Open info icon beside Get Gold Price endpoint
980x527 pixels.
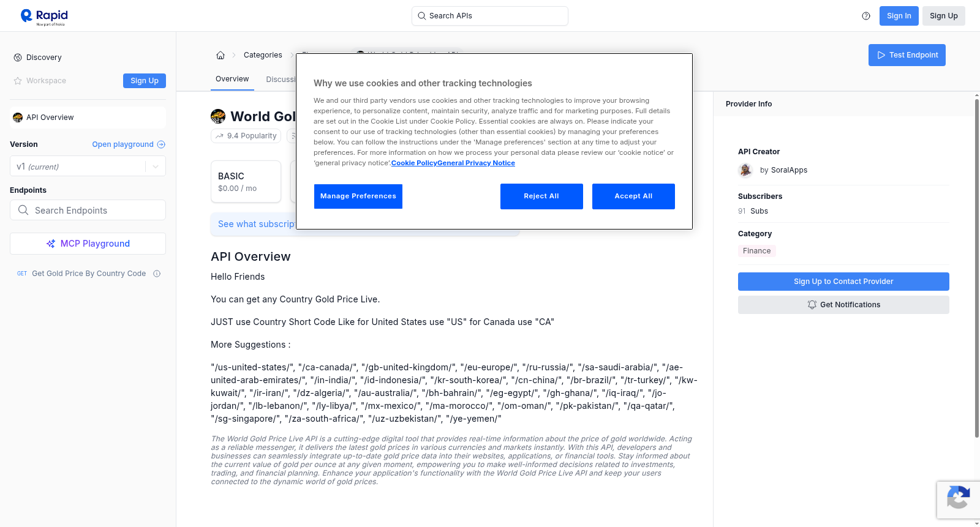pos(157,274)
